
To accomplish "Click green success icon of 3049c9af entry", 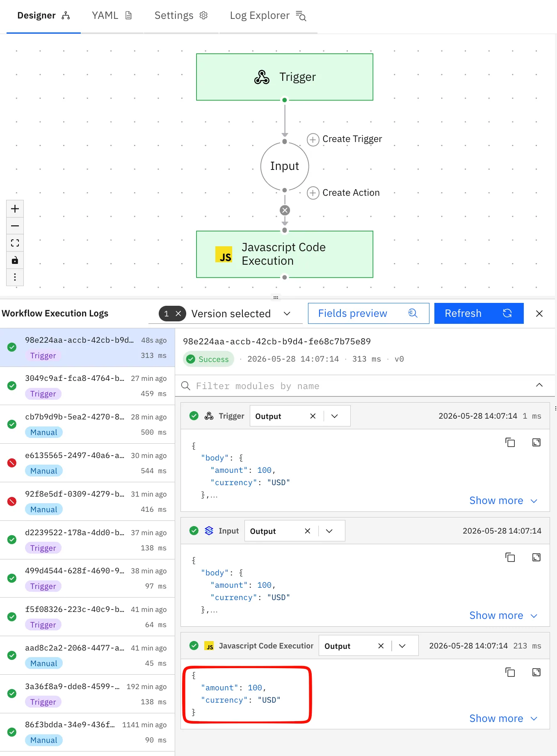I will pyautogui.click(x=12, y=386).
